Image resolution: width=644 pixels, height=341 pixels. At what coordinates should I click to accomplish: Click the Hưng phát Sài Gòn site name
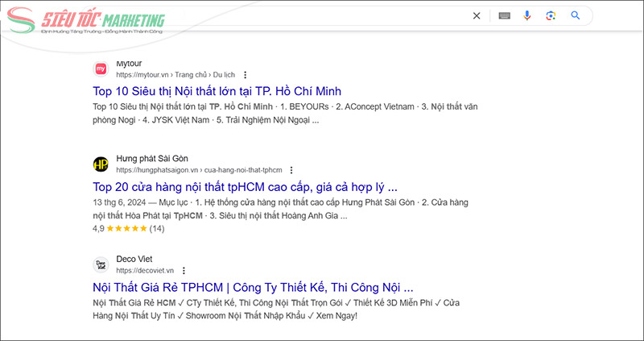(x=152, y=158)
